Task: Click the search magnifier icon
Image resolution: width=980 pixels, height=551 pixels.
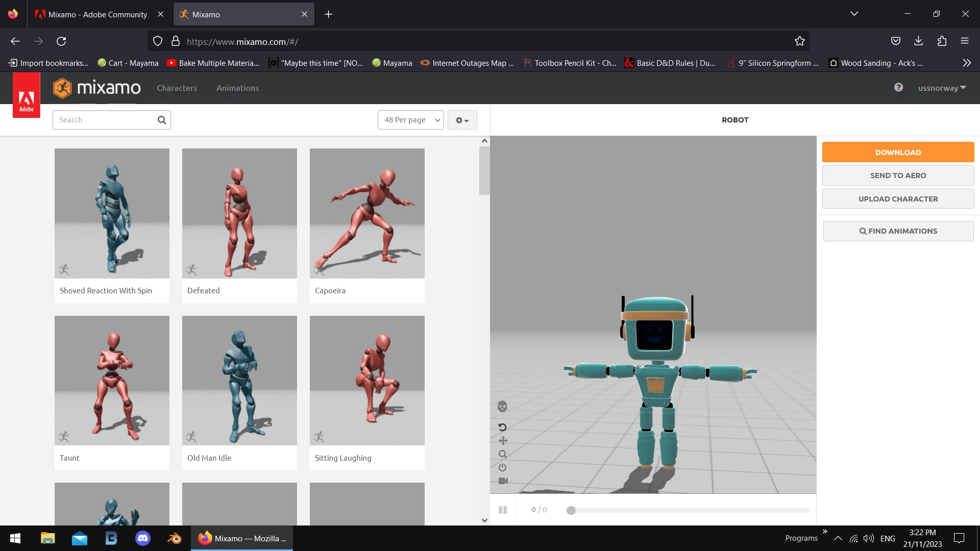Action: [162, 120]
